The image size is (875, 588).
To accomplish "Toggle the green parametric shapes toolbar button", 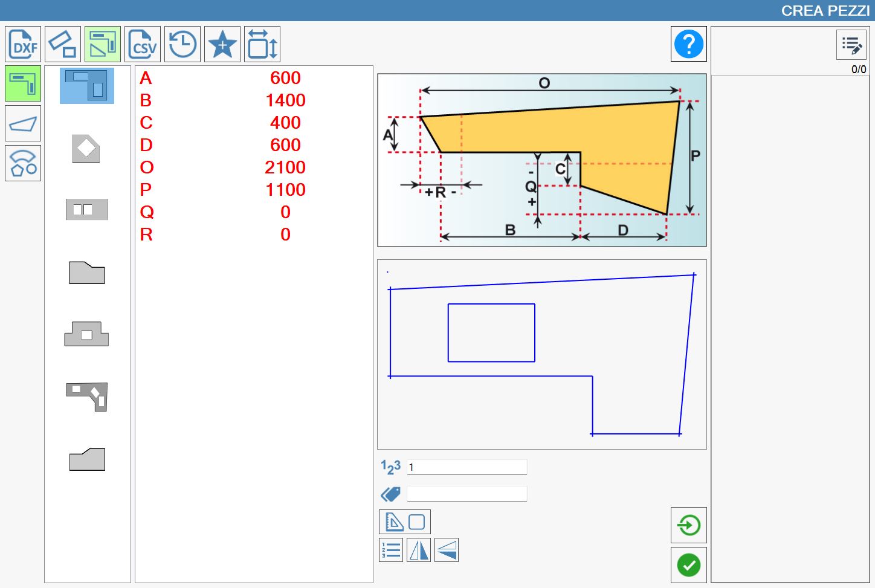I will tap(103, 44).
